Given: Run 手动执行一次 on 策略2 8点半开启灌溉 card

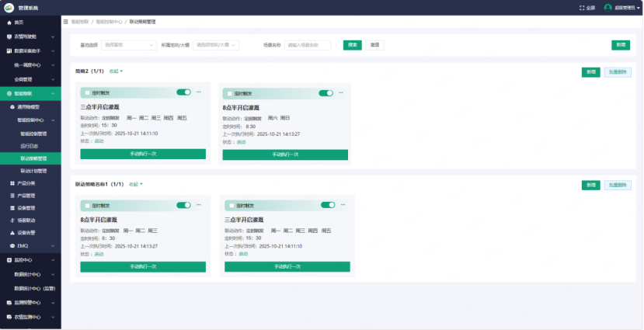Looking at the screenshot, I should [x=285, y=155].
